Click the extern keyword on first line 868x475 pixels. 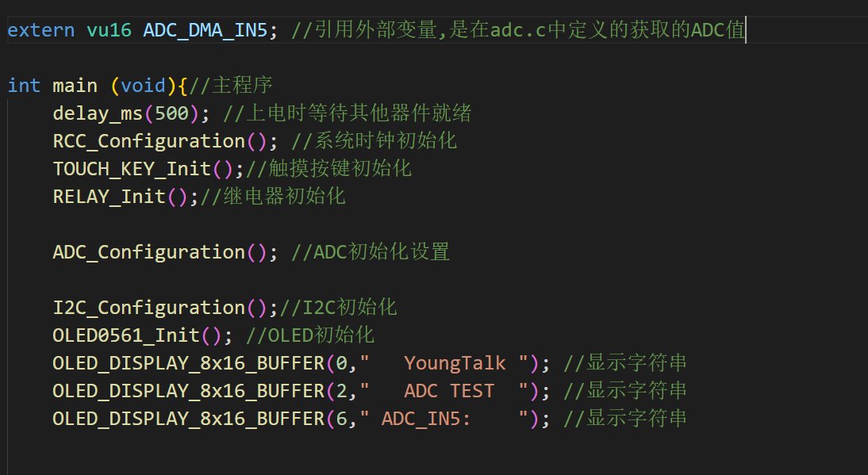(41, 30)
